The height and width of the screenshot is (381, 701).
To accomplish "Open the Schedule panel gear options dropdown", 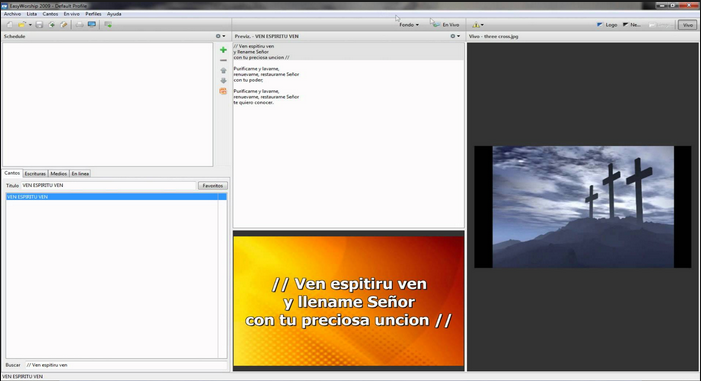I will point(220,36).
